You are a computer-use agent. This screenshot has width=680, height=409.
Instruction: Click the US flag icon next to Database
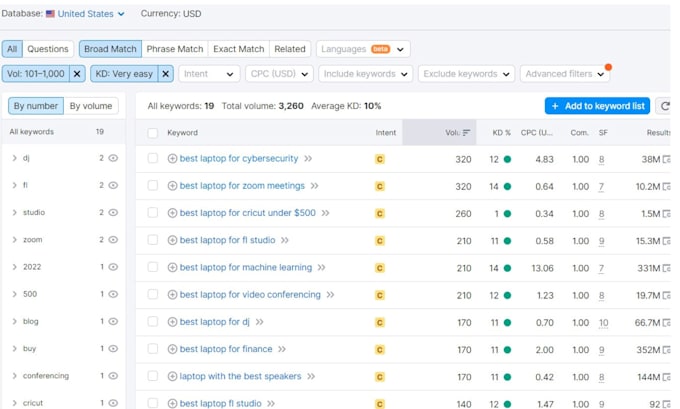[x=50, y=14]
